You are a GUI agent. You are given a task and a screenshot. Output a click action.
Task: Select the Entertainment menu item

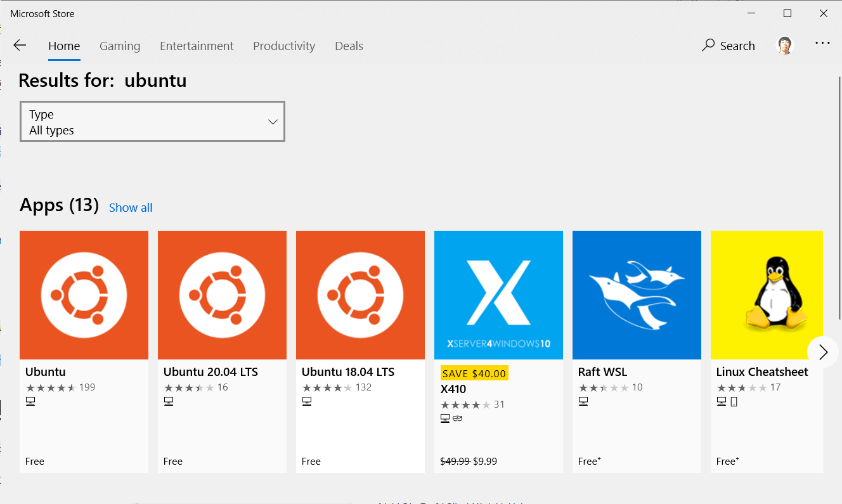tap(197, 46)
